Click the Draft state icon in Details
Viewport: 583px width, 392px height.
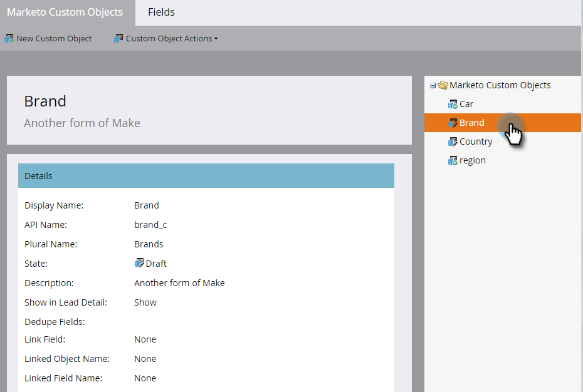[139, 263]
